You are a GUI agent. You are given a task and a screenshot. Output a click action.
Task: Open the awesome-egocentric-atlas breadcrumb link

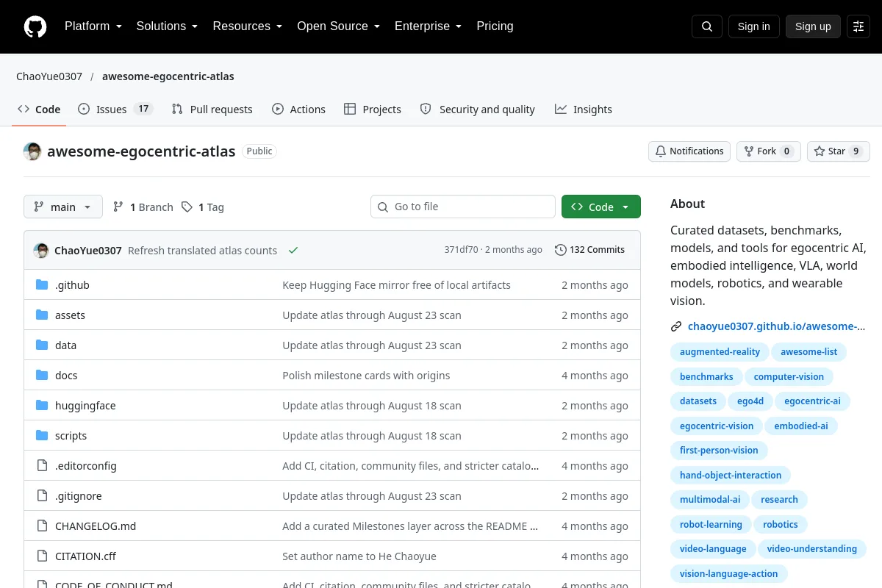click(x=168, y=76)
